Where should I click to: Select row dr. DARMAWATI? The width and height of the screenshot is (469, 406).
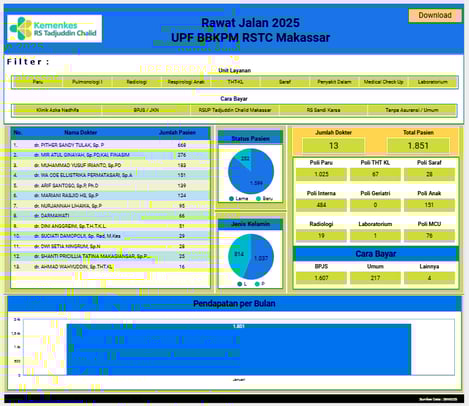(110, 216)
